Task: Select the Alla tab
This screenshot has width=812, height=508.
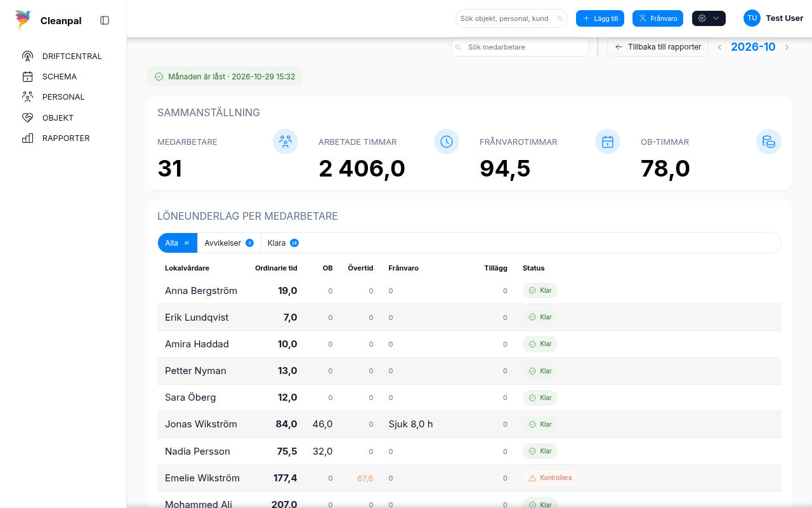Action: [x=178, y=243]
